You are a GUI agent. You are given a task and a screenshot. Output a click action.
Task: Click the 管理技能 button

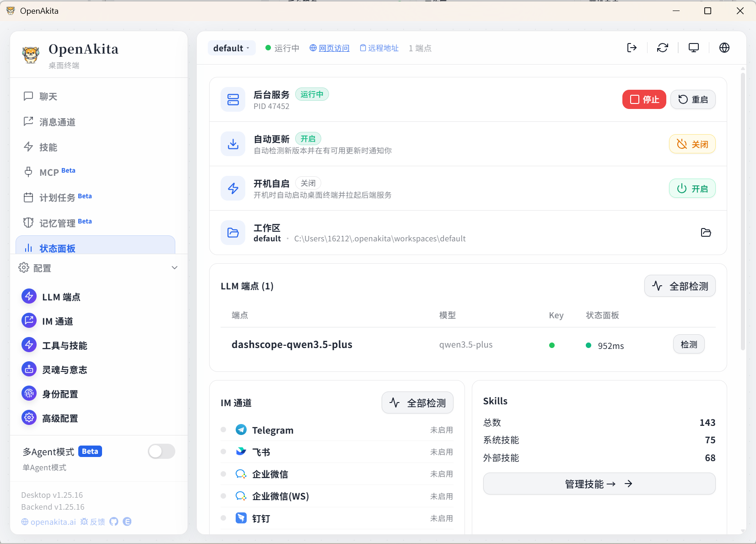tap(599, 484)
